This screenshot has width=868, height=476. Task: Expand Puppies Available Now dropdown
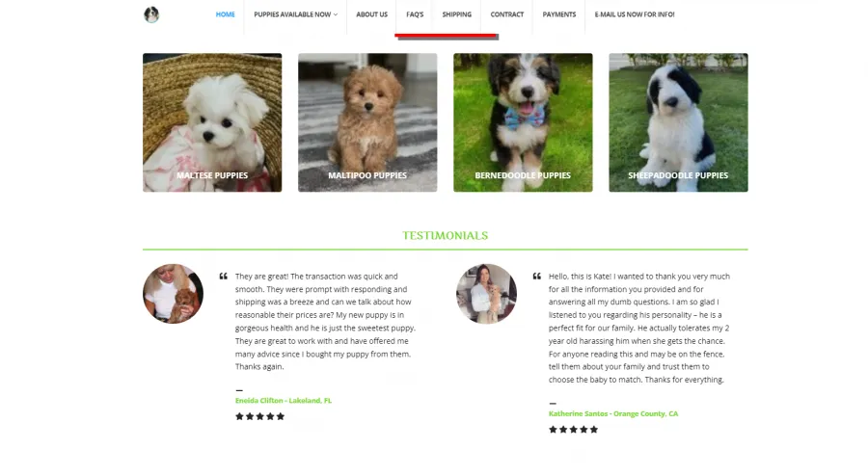(295, 14)
